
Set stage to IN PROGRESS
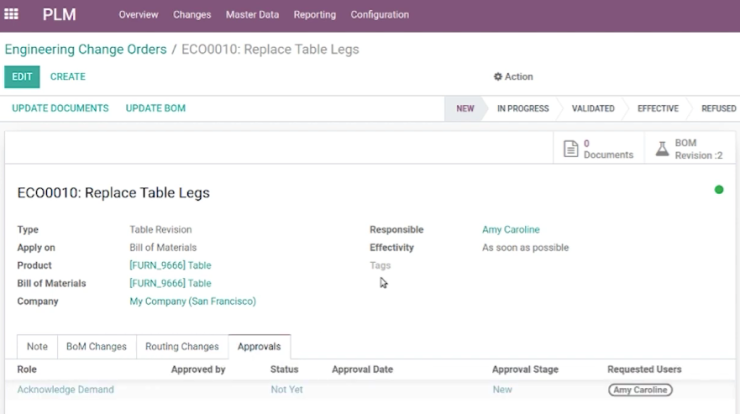pos(523,109)
